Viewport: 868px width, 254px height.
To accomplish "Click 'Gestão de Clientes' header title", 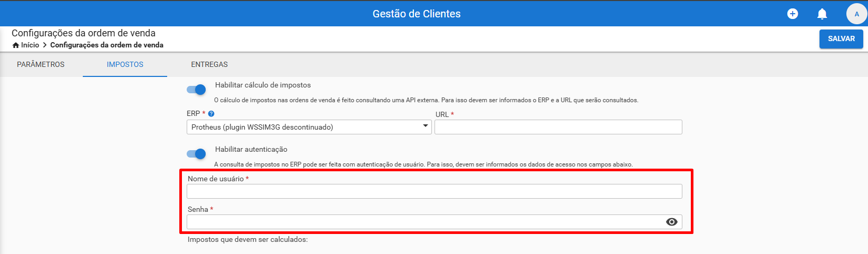I will [x=417, y=14].
